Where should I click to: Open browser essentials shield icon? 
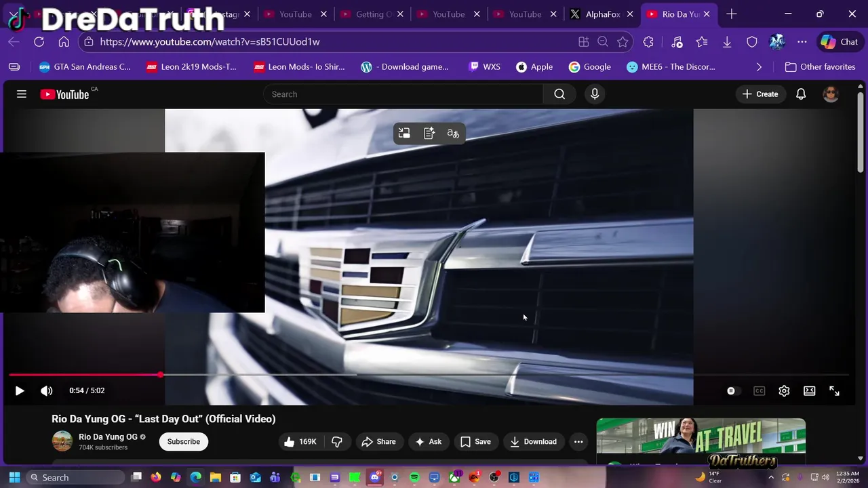pyautogui.click(x=752, y=42)
